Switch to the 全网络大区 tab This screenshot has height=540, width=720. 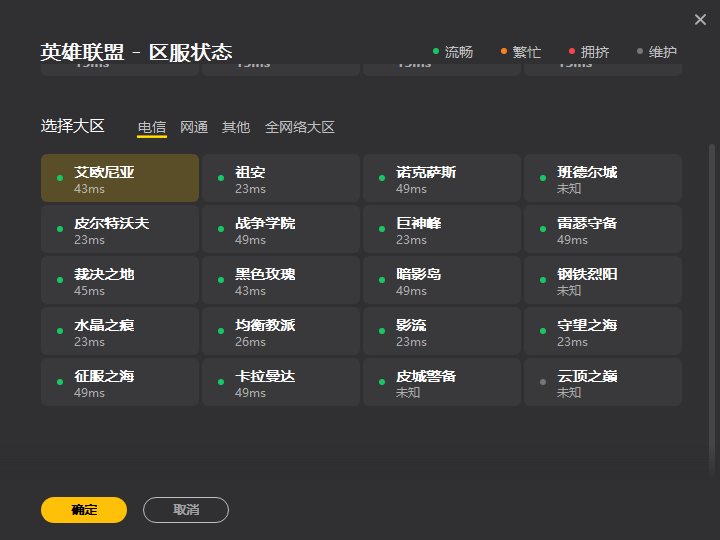(300, 127)
